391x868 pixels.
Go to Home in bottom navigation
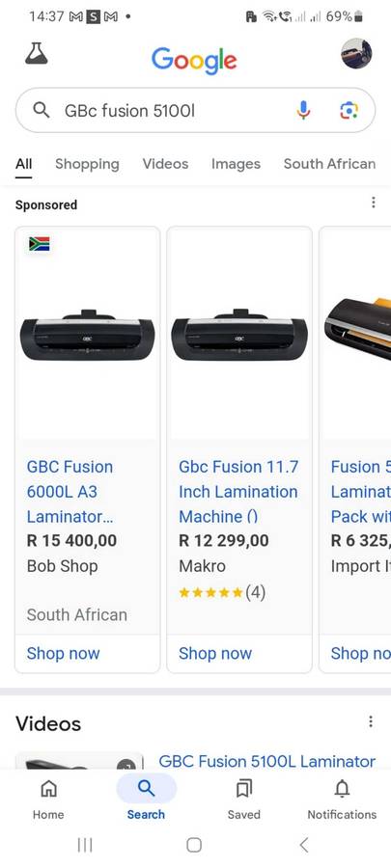click(48, 798)
